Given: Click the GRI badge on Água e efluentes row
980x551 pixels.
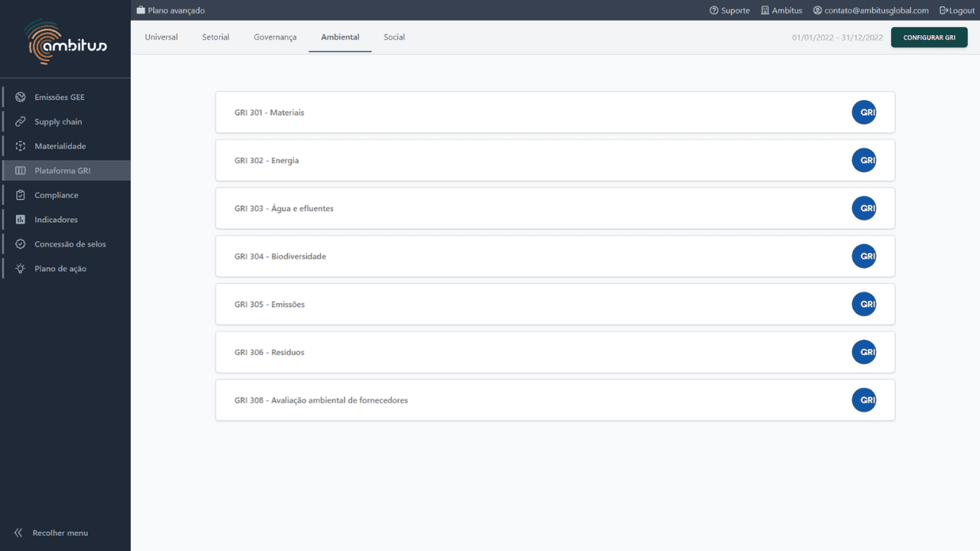Looking at the screenshot, I should (864, 208).
